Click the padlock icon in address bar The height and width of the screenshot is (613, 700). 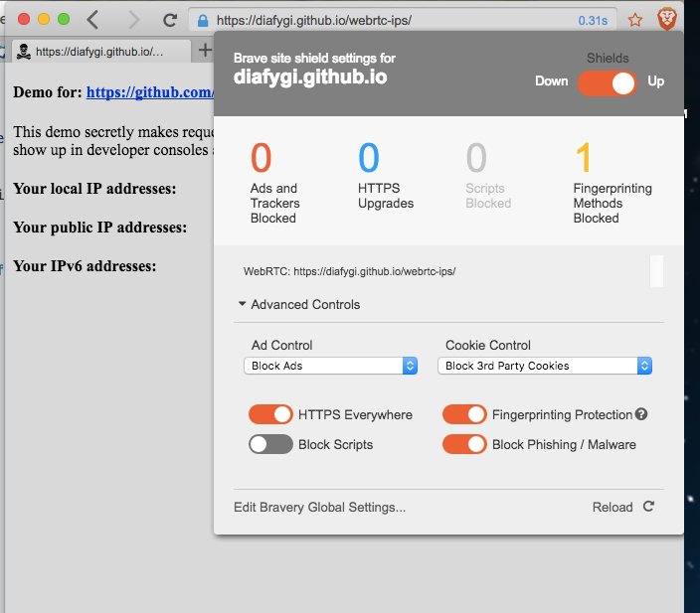[x=203, y=21]
